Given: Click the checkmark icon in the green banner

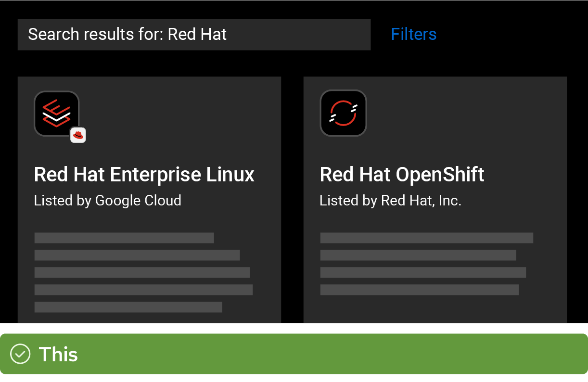Looking at the screenshot, I should (x=20, y=354).
